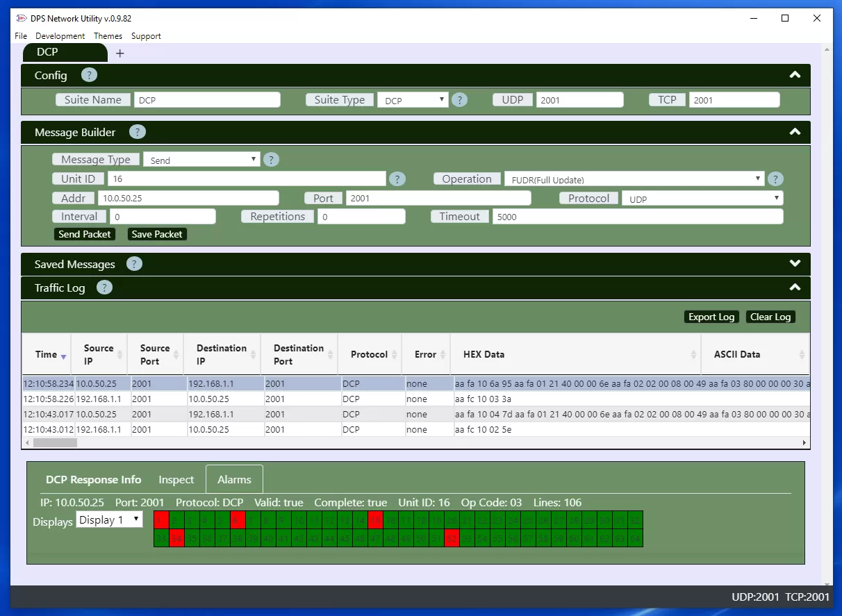
Task: Expand the Saved Messages section
Action: 795,264
